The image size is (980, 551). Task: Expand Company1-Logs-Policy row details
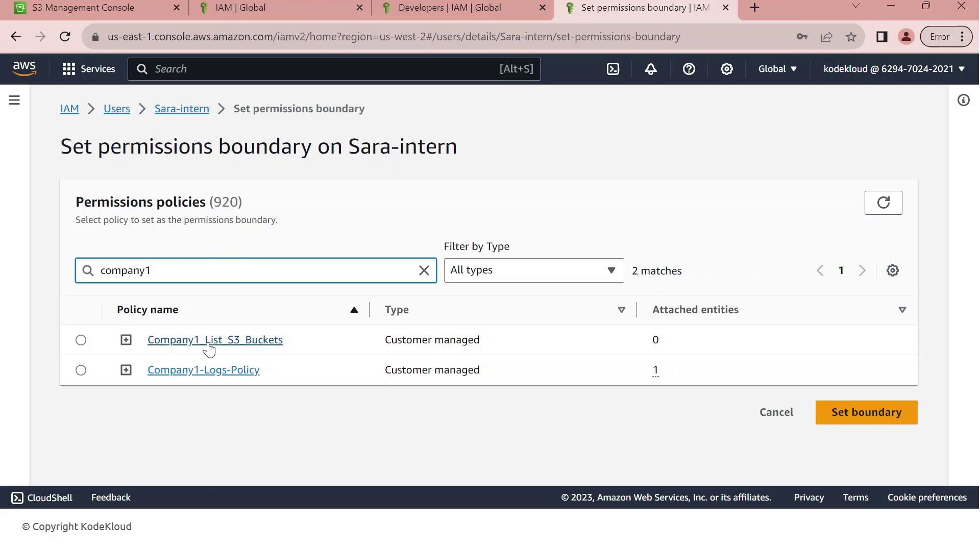126,370
